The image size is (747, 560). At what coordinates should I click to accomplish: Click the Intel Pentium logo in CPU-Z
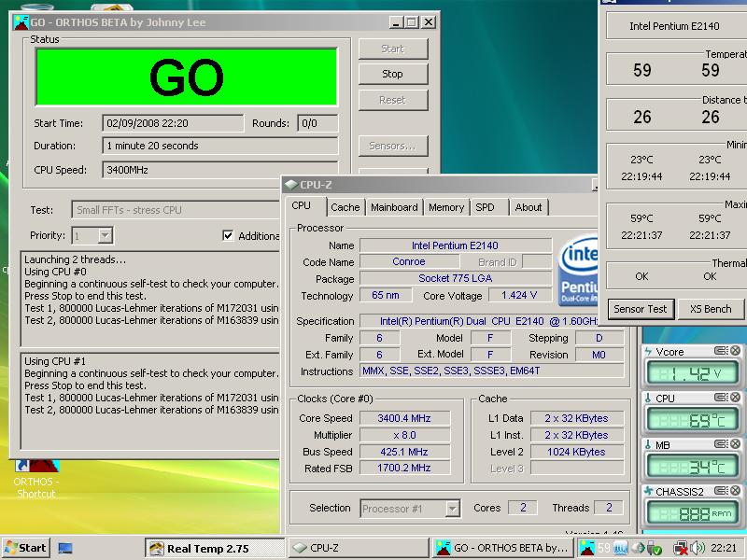click(578, 270)
